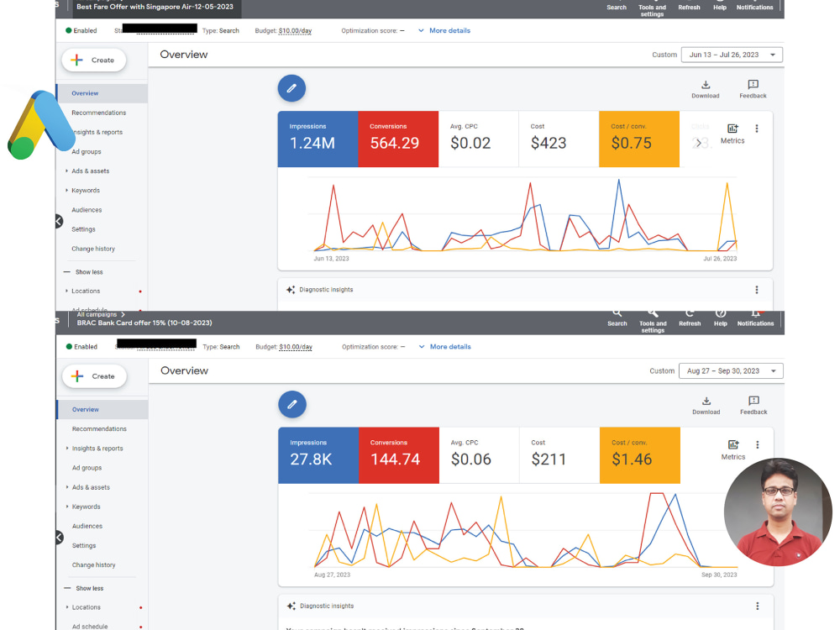Click the pencil edit icon in Singapore Air overview
Image resolution: width=840 pixels, height=630 pixels.
point(291,88)
